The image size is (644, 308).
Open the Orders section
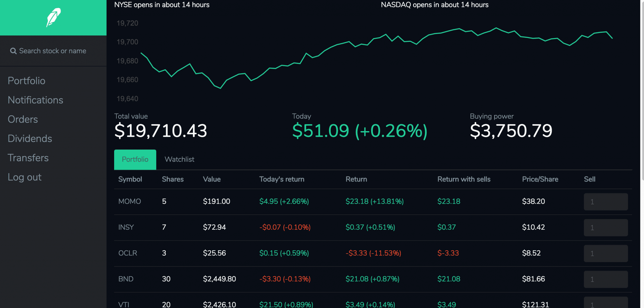pos(23,119)
